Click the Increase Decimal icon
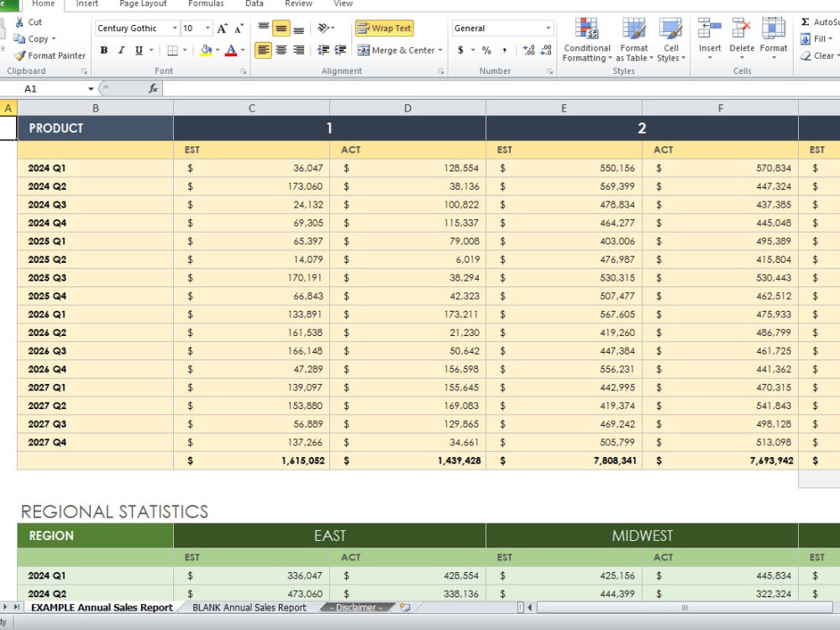840x630 pixels. pos(528,50)
